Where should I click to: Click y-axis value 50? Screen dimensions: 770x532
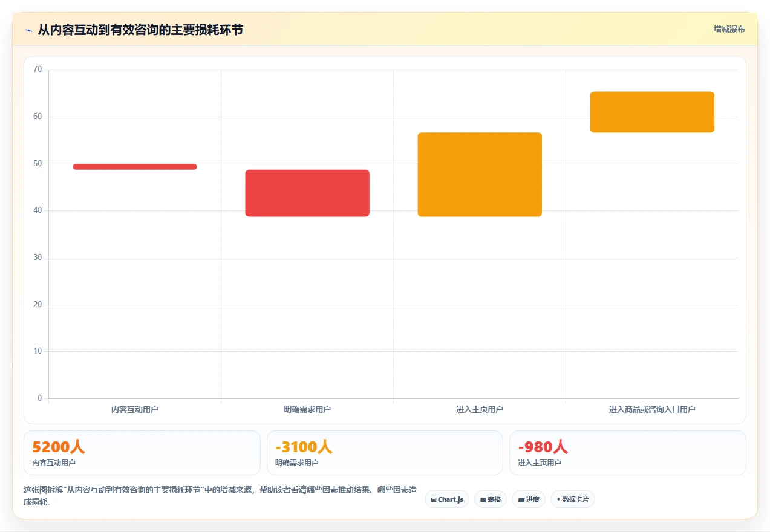point(38,164)
